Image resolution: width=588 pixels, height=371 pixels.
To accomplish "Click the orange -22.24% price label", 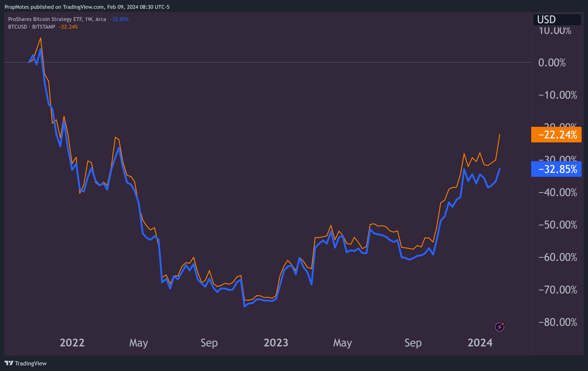I will click(x=556, y=135).
